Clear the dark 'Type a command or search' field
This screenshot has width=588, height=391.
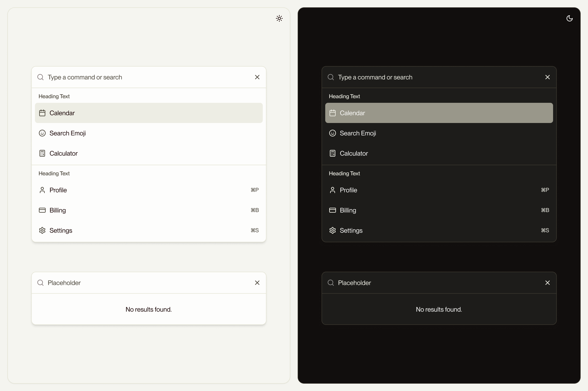548,77
